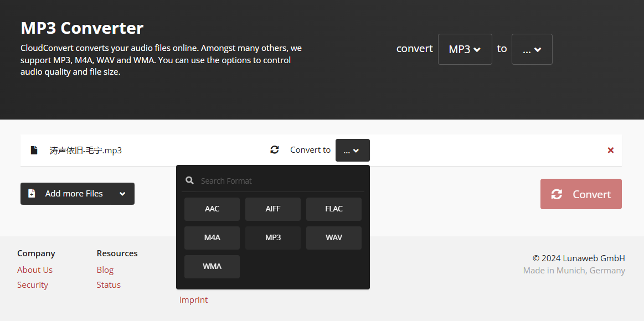This screenshot has height=321, width=644.
Task: Choose FLAC format
Action: pyautogui.click(x=334, y=209)
